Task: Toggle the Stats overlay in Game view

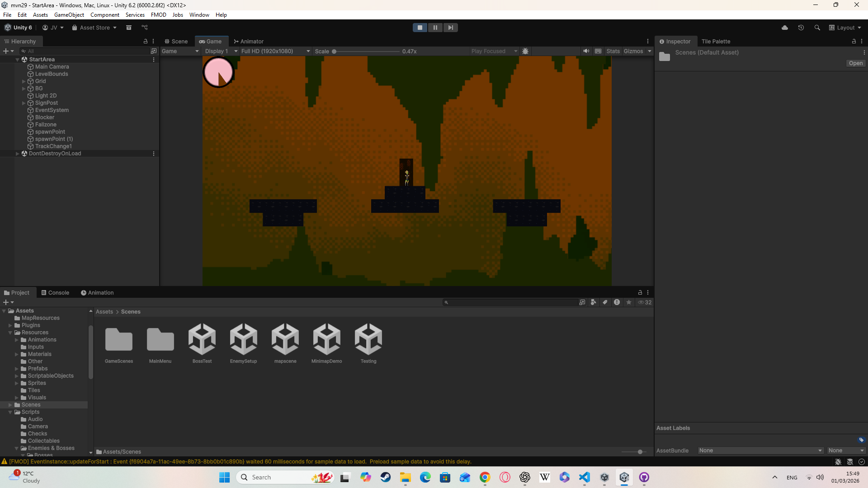Action: [x=613, y=51]
